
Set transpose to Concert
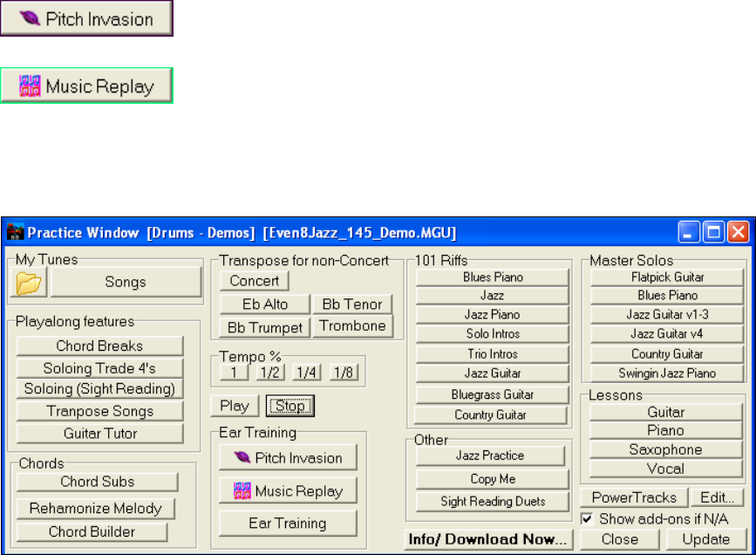[x=254, y=281]
